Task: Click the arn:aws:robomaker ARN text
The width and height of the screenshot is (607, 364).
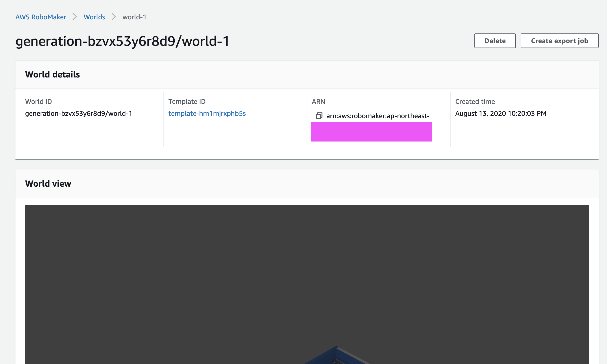Action: [x=378, y=116]
